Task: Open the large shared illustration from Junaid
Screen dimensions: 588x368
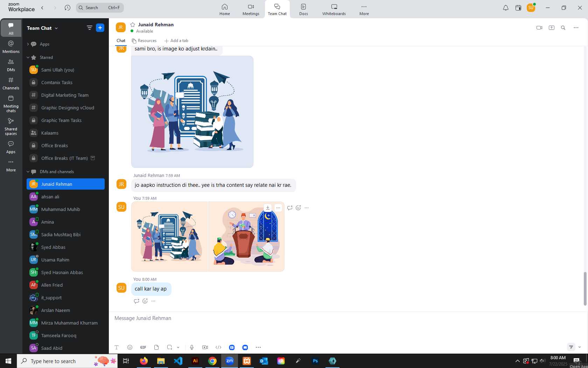Action: tap(192, 112)
